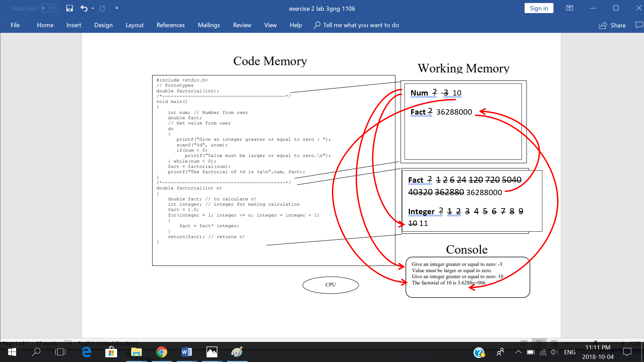The image size is (644, 362).
Task: Open the References ribbon tab
Action: (170, 25)
